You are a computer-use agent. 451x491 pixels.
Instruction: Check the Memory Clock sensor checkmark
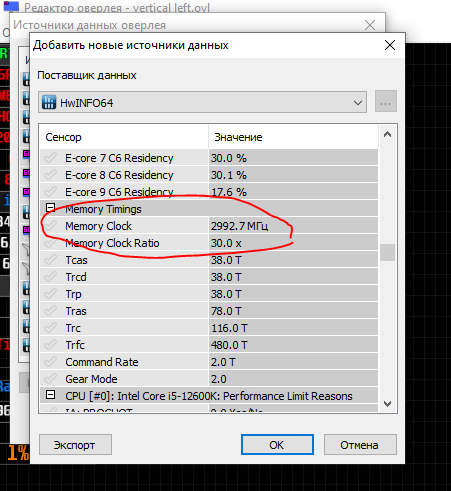tap(51, 226)
